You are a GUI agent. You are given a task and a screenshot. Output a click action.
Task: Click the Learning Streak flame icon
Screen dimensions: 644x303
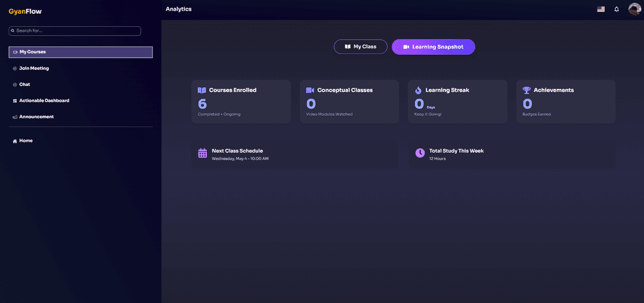pos(418,90)
